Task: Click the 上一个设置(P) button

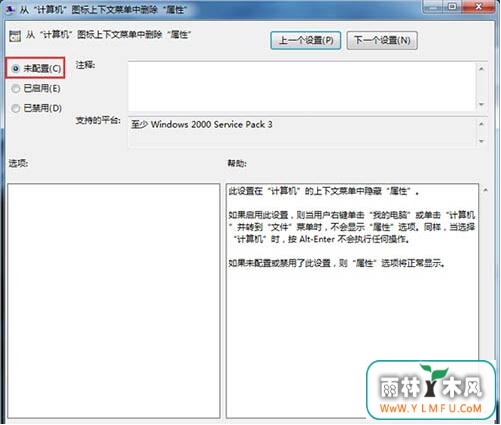Action: [306, 41]
